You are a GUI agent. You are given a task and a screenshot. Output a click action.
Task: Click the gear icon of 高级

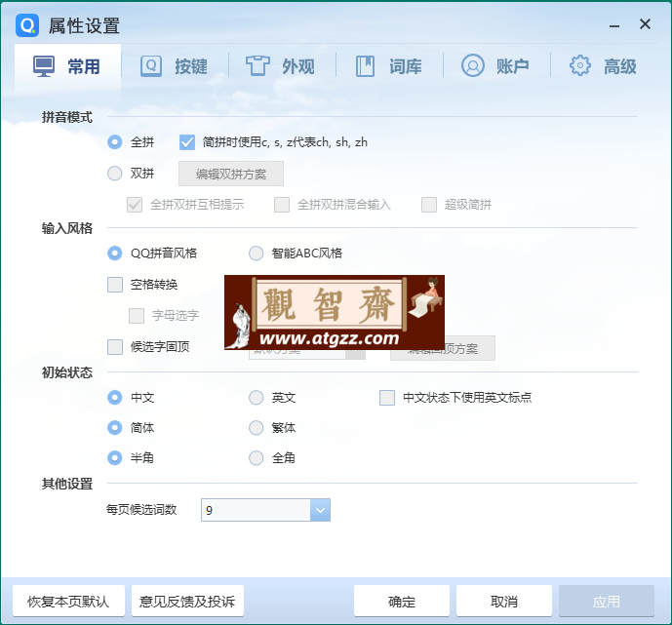tap(580, 66)
